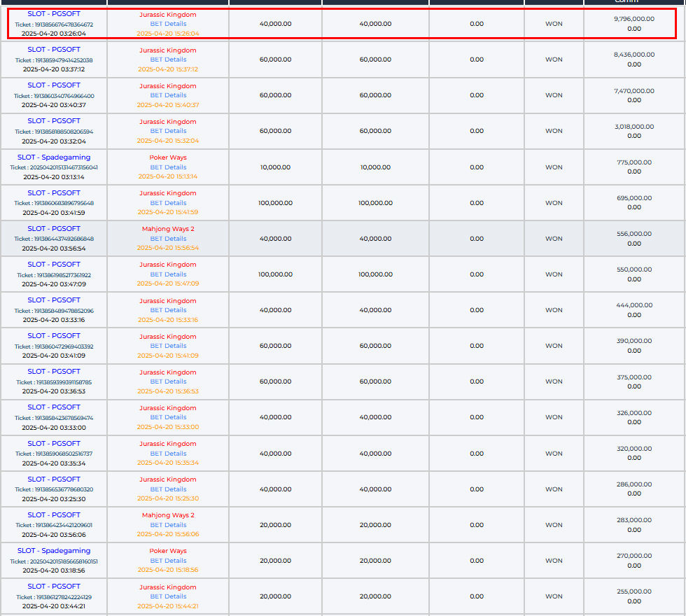Click SLOT - Spadegaming dated 03:18:56
686x616 pixels.
coord(54,551)
